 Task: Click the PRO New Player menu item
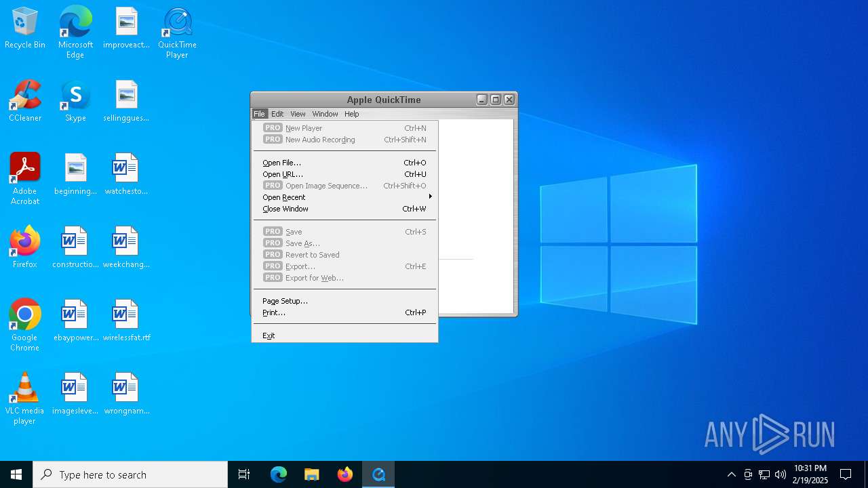[344, 128]
